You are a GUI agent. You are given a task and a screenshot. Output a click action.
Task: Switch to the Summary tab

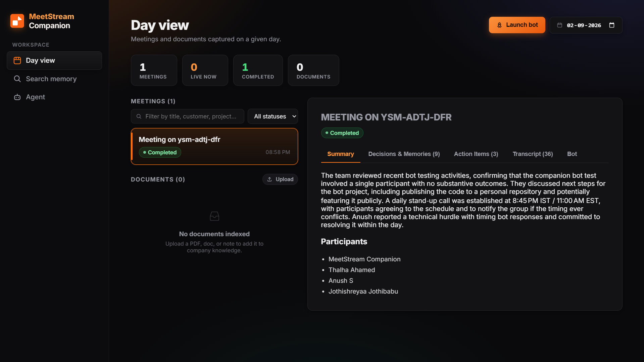340,154
